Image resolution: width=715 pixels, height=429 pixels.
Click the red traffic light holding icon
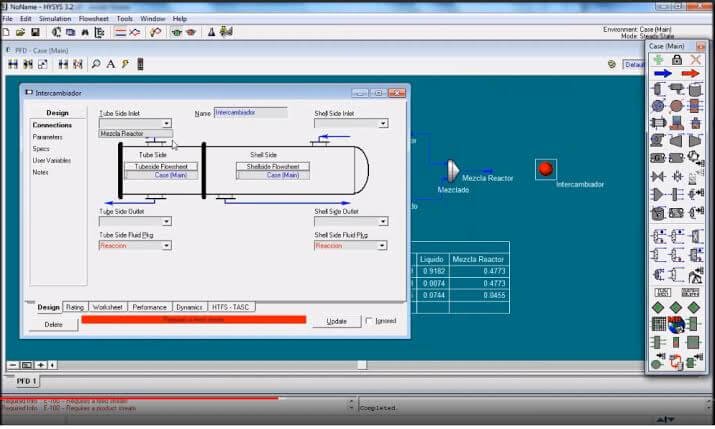[x=191, y=32]
